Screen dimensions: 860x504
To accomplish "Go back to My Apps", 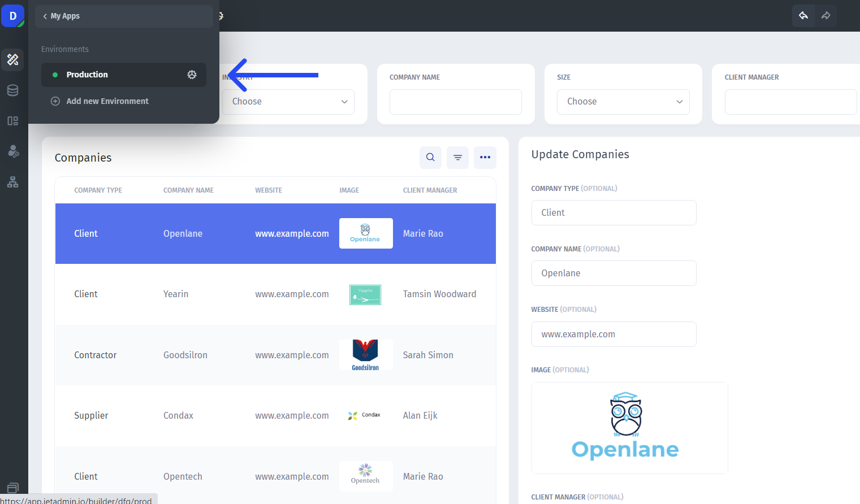I will [x=62, y=16].
